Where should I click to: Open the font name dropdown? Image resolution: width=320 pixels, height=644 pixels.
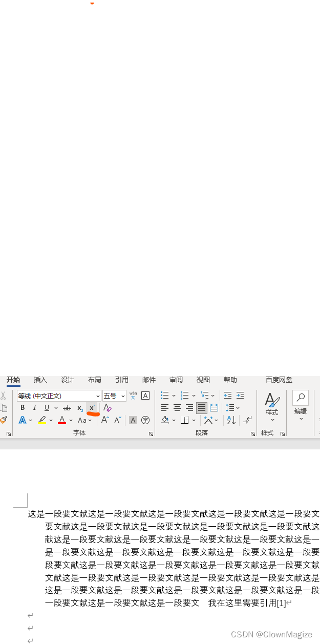98,396
